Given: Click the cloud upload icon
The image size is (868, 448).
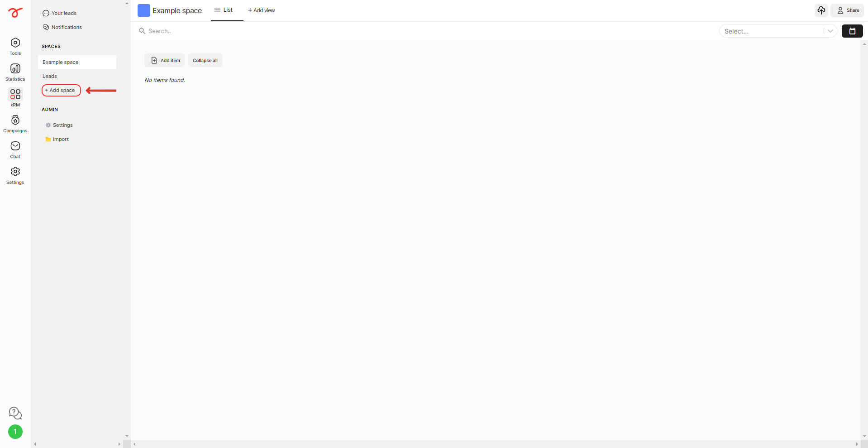Looking at the screenshot, I should click(x=821, y=10).
